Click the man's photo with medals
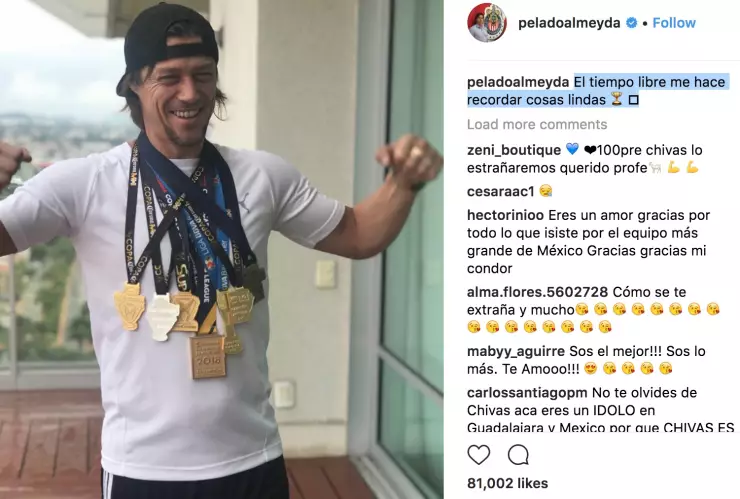The image size is (740, 499). click(x=222, y=249)
